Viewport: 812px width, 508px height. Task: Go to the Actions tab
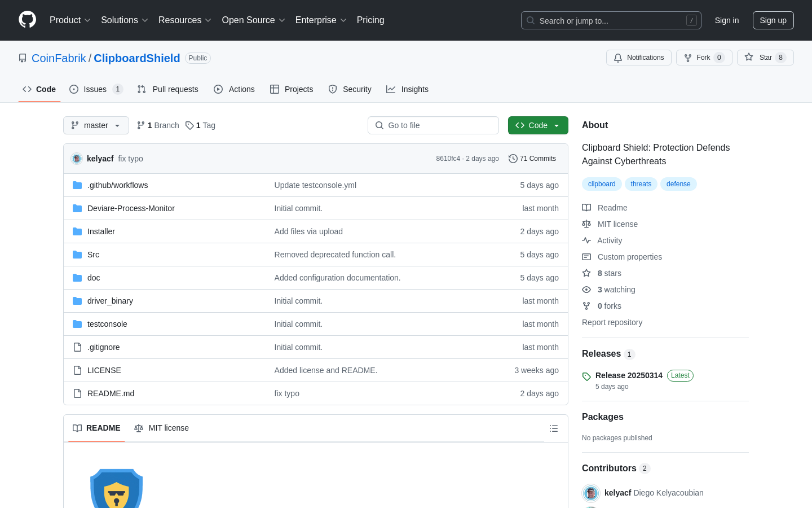[235, 89]
